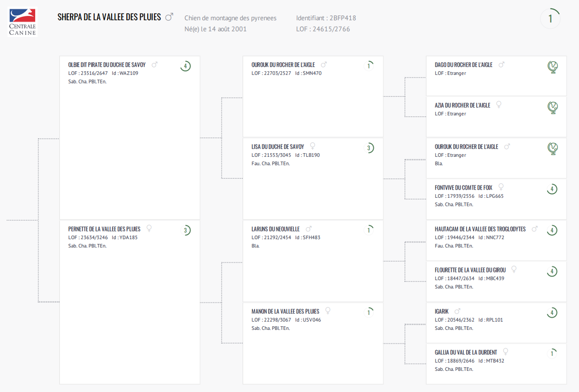The width and height of the screenshot is (579, 392).
Task: Click rating badge 1 on Gallia du Val card
Action: 552,353
